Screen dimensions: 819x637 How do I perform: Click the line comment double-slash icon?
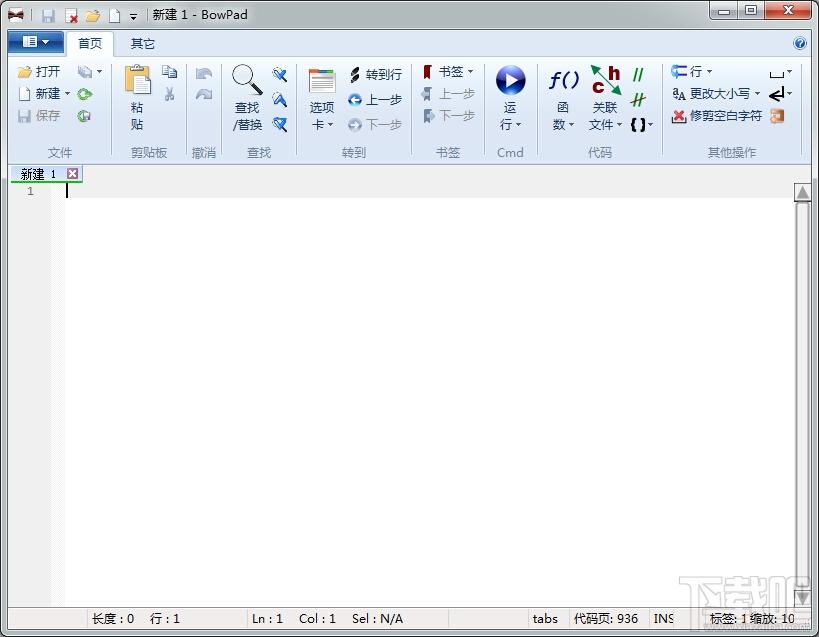[638, 75]
